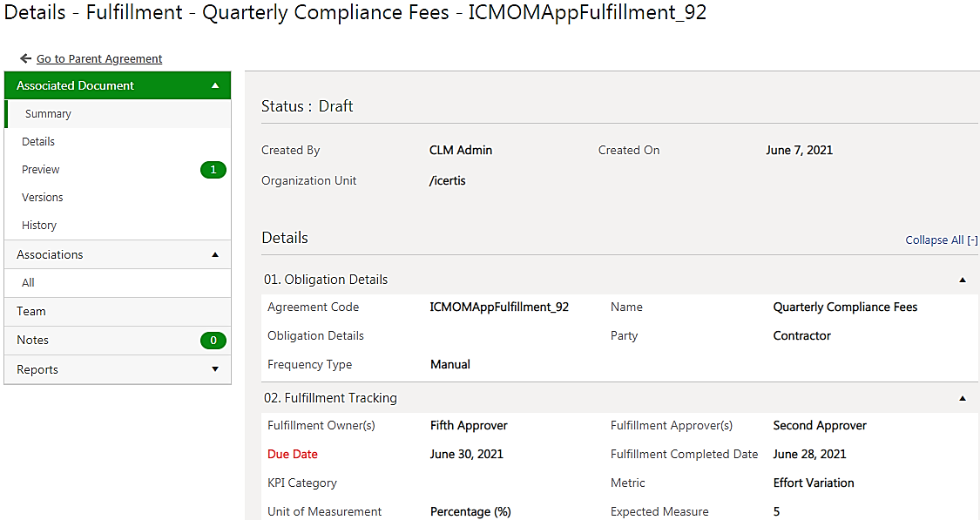980x520 pixels.
Task: Collapse 02. Fulfillment Tracking section arrow
Action: point(963,398)
